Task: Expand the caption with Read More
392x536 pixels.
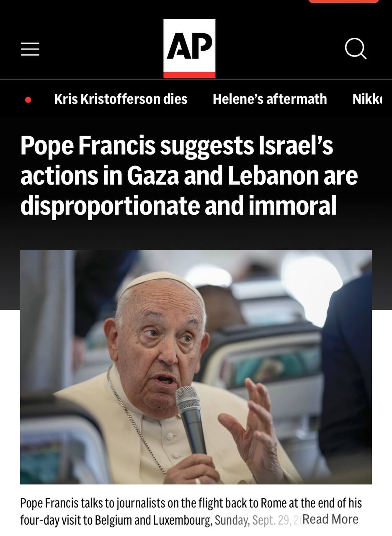Action: (330, 519)
